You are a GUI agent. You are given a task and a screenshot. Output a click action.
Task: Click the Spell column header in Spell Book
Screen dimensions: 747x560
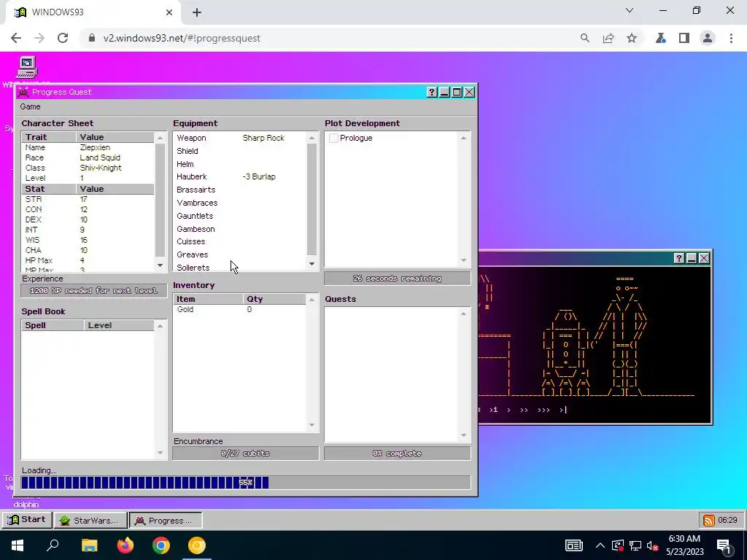(x=53, y=325)
